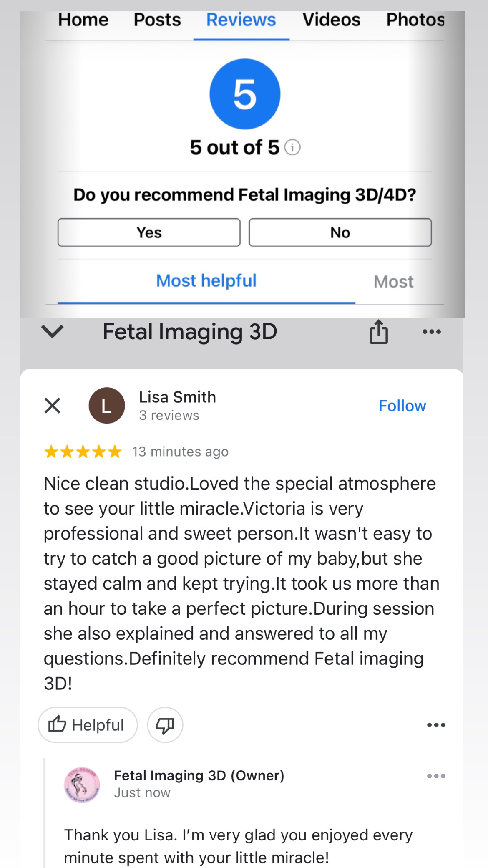Screen dimensions: 488x868
Task: Close the review with the X icon
Action: click(53, 406)
